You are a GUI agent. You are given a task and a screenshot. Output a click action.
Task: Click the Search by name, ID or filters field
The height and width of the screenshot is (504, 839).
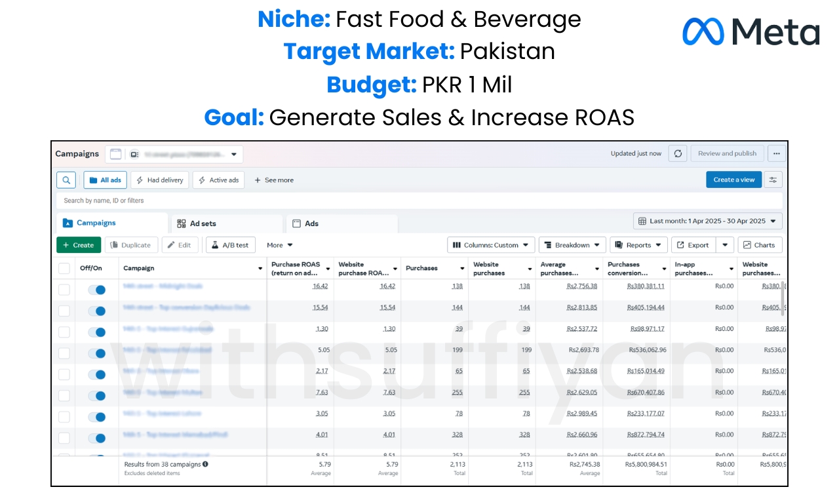pyautogui.click(x=419, y=201)
